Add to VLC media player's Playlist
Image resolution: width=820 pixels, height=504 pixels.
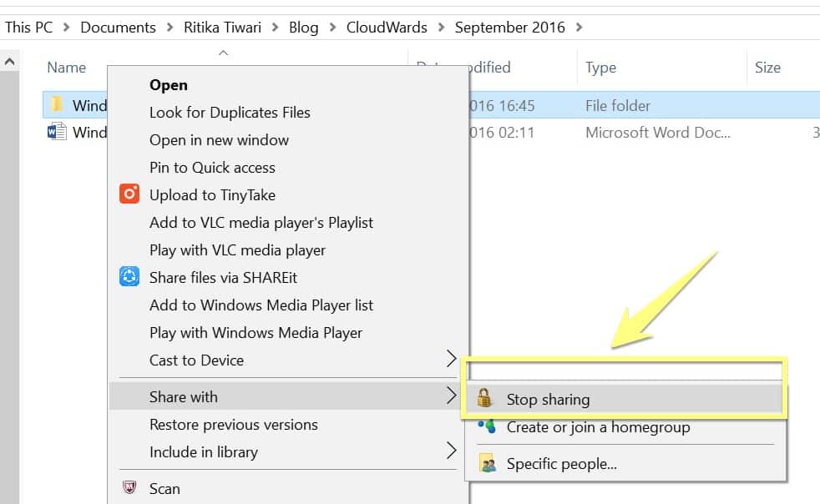pos(261,223)
